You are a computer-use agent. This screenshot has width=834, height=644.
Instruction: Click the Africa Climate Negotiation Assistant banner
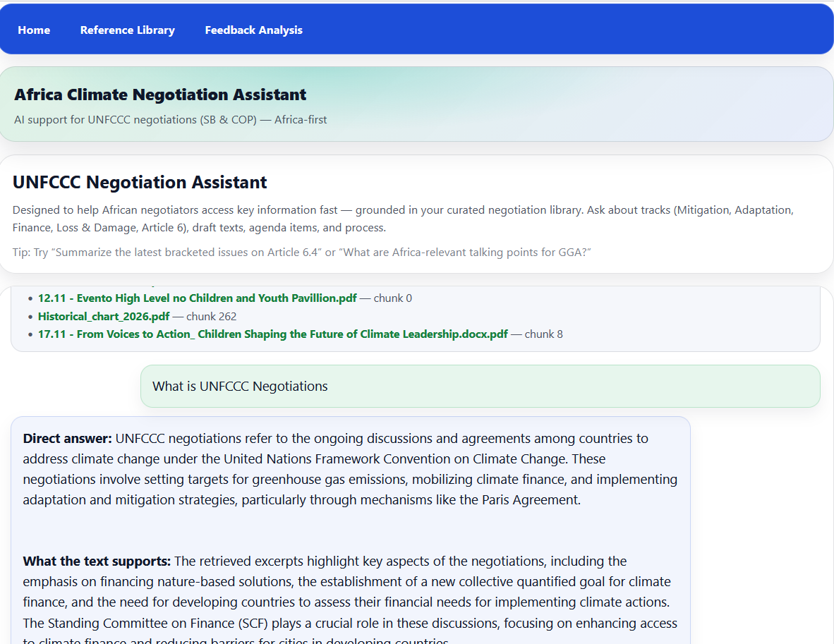click(159, 94)
